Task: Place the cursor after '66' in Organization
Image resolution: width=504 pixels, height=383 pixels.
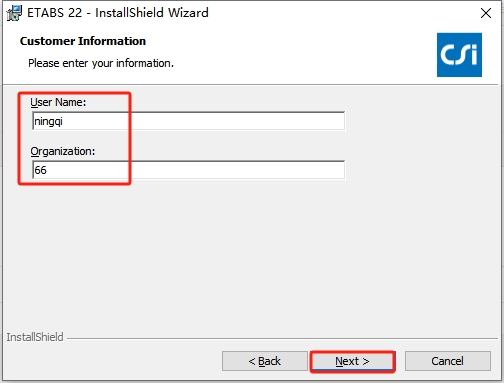Action: tap(47, 170)
